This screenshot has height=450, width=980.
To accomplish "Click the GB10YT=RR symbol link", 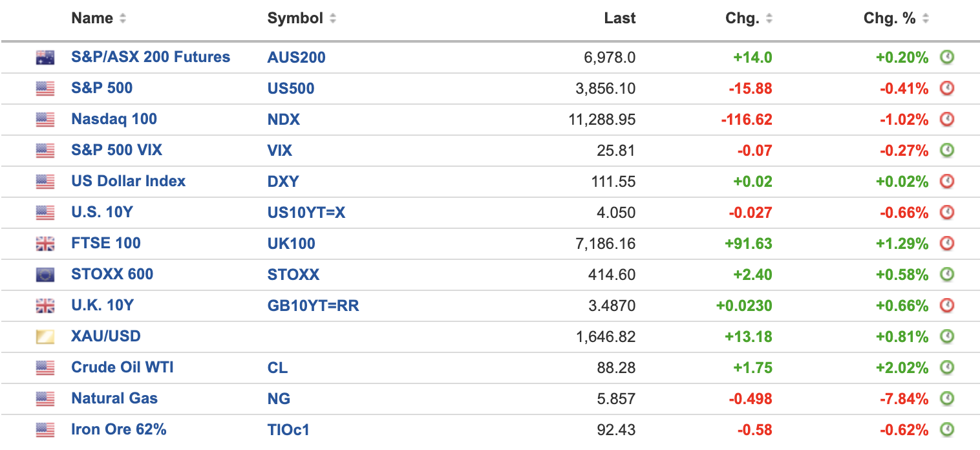I will point(313,305).
